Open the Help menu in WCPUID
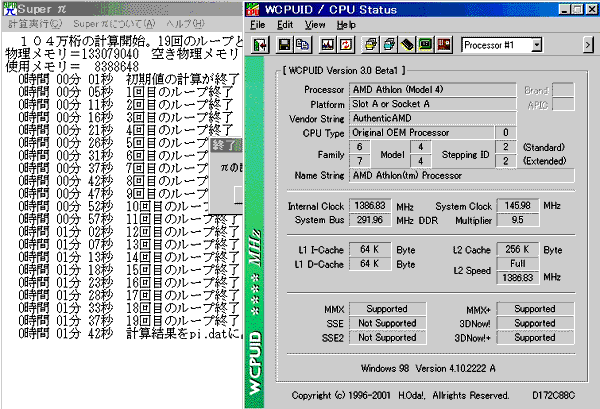Image resolution: width=600 pixels, height=409 pixels. [x=346, y=25]
